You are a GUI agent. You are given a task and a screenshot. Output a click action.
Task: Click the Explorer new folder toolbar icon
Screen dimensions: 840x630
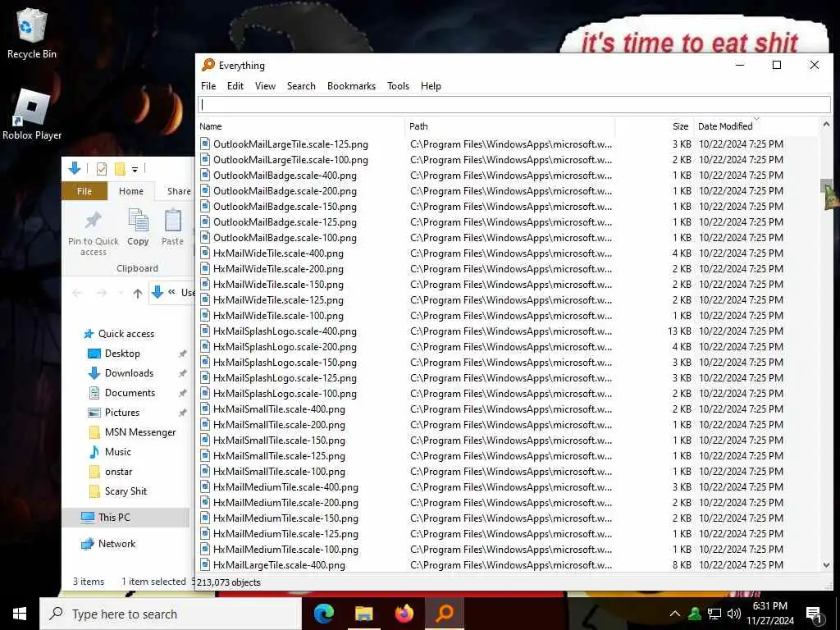(120, 169)
